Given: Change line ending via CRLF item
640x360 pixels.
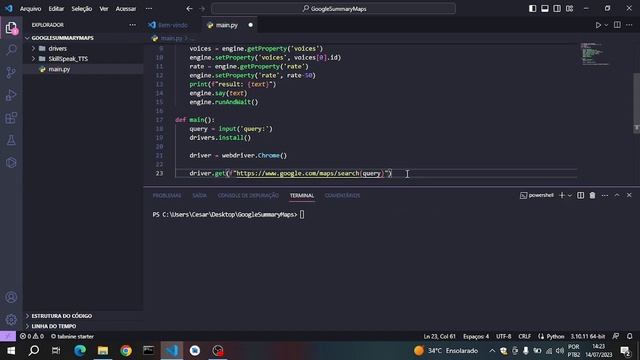Looking at the screenshot, I should point(524,336).
